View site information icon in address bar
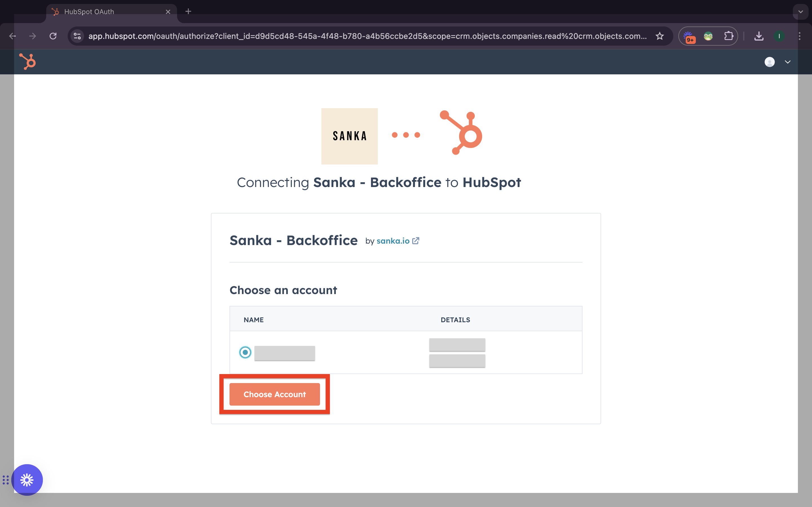 point(78,36)
